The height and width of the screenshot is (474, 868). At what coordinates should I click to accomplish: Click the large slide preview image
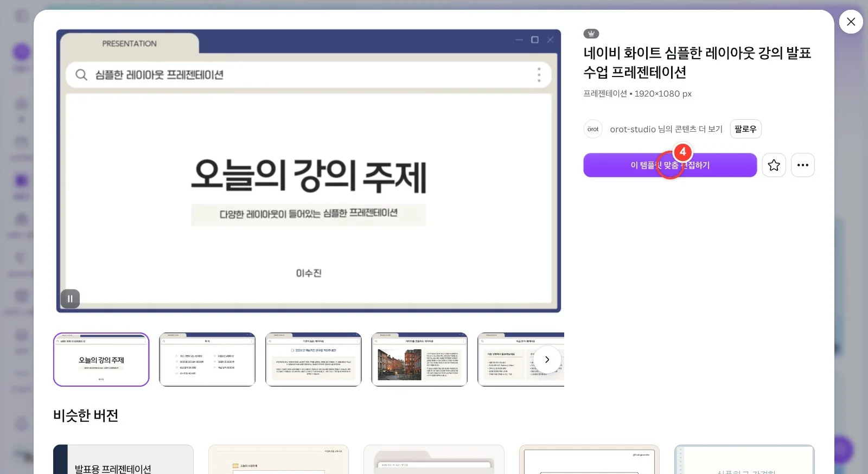pos(309,171)
